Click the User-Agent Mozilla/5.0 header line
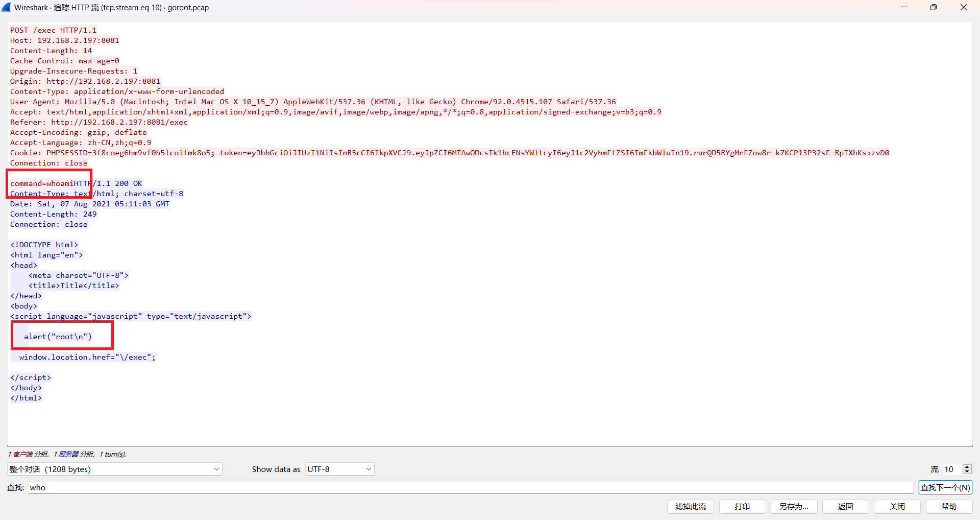This screenshot has height=520, width=980. pos(313,102)
